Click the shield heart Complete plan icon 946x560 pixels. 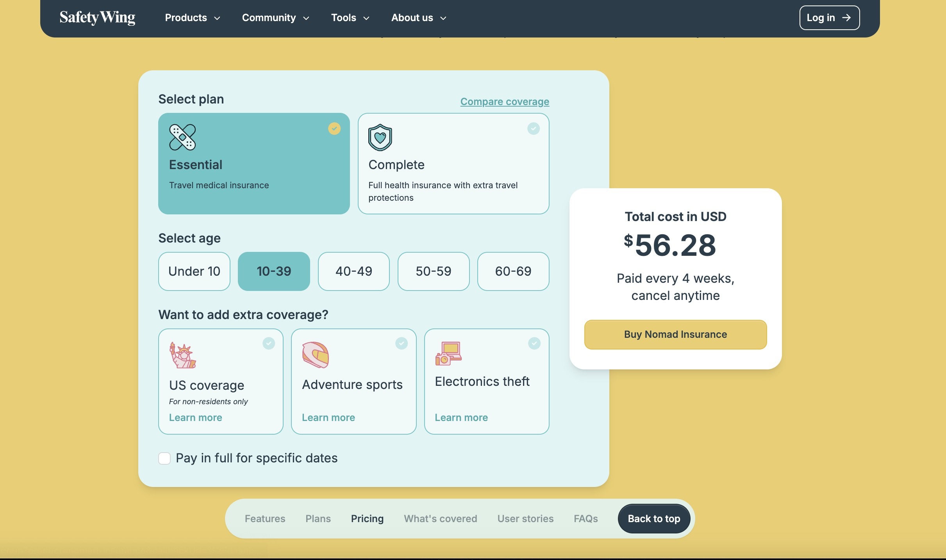click(380, 137)
